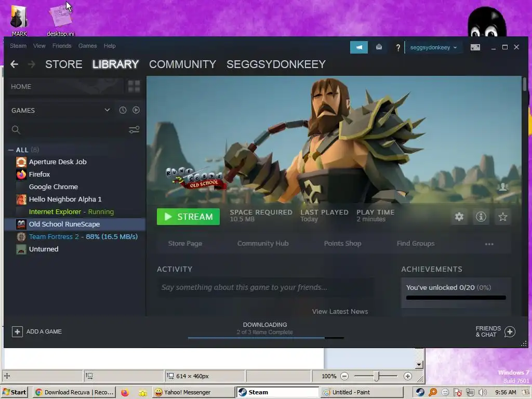Click the Hello Neighbor Alpha 1 icon

pos(21,199)
